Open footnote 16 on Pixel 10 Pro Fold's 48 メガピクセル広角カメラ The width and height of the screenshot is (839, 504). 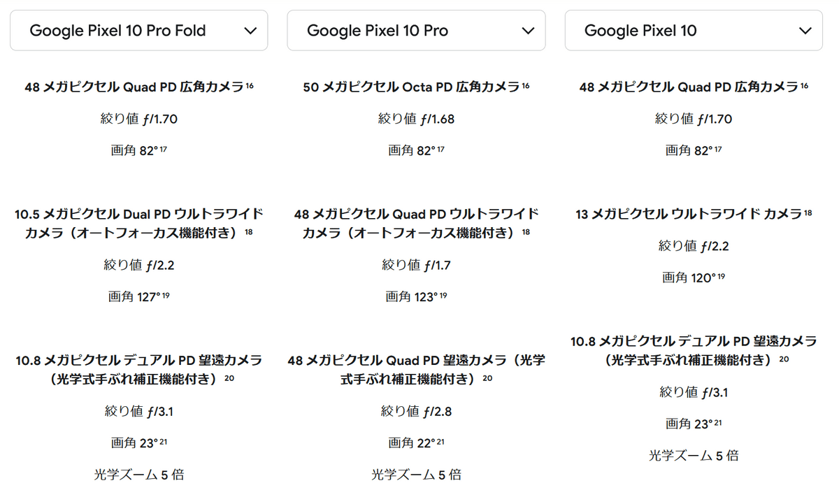click(x=250, y=86)
